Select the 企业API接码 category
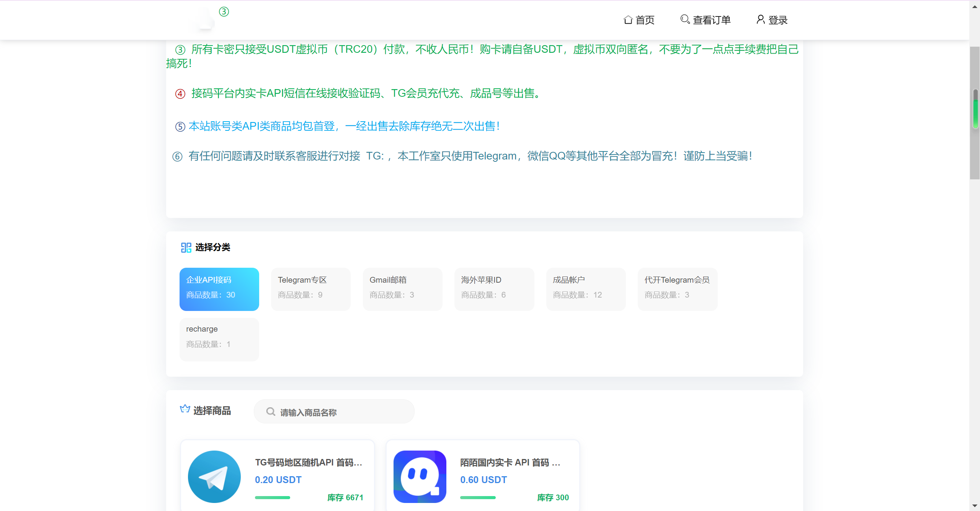 219,289
